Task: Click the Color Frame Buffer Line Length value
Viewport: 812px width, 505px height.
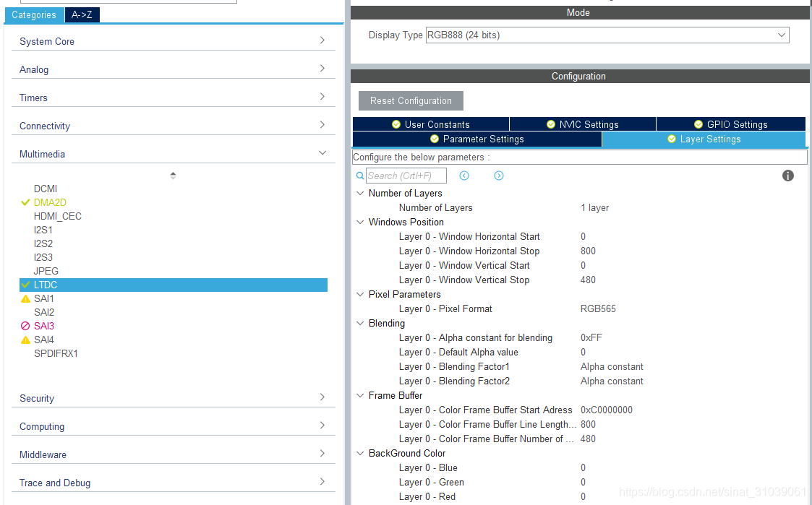Action: click(x=588, y=424)
